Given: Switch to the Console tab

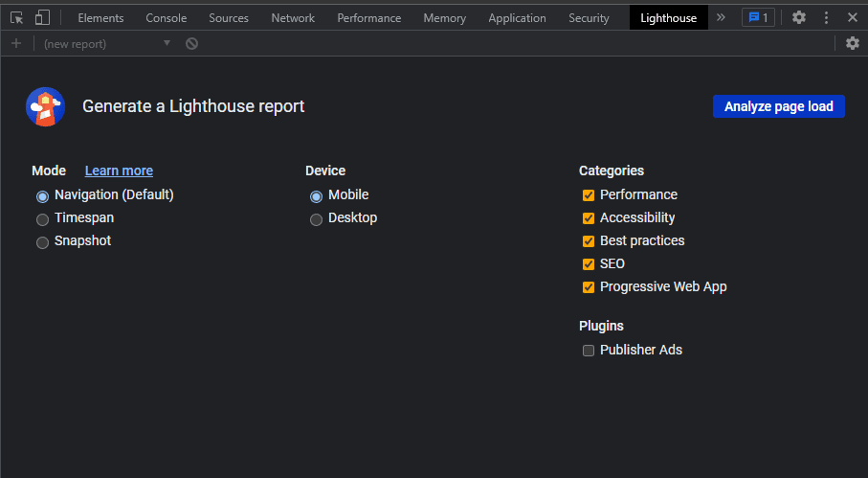Looking at the screenshot, I should [x=167, y=18].
